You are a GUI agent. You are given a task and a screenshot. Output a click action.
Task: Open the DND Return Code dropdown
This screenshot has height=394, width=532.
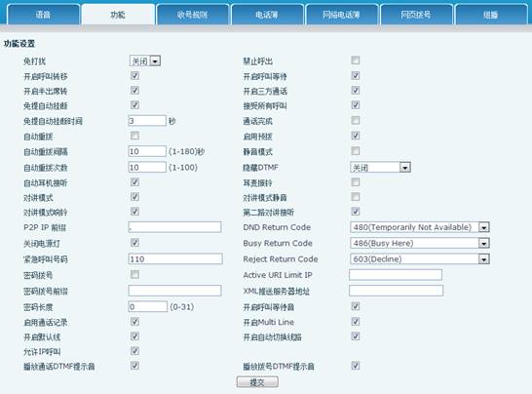click(x=420, y=227)
